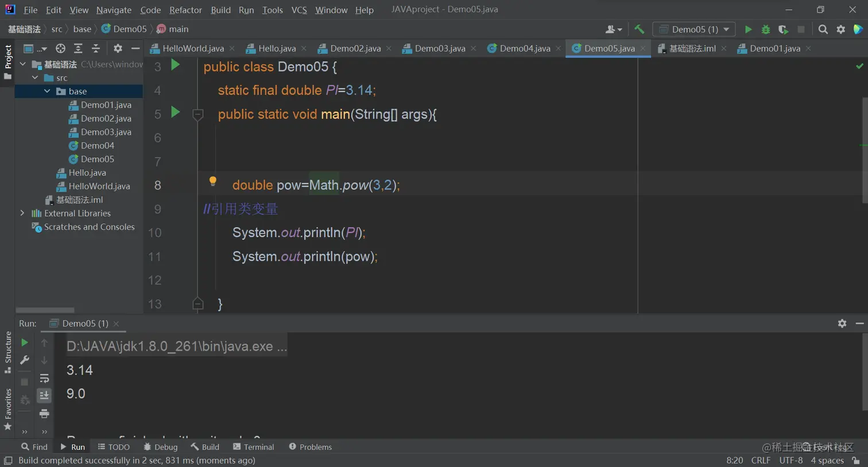Toggle scroll to end in Run console
Image resolution: width=868 pixels, height=467 pixels.
point(44,395)
